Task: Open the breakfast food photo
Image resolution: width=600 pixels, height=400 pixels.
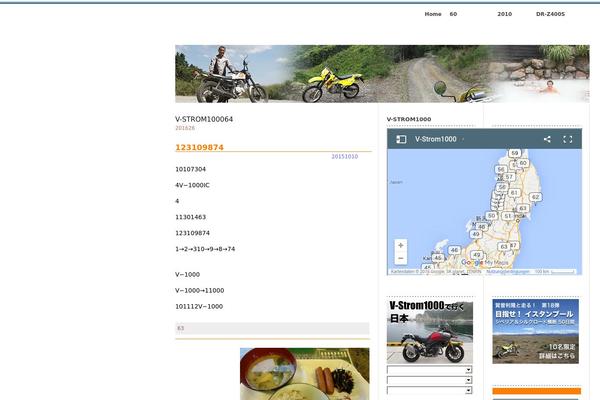Action: (x=305, y=374)
